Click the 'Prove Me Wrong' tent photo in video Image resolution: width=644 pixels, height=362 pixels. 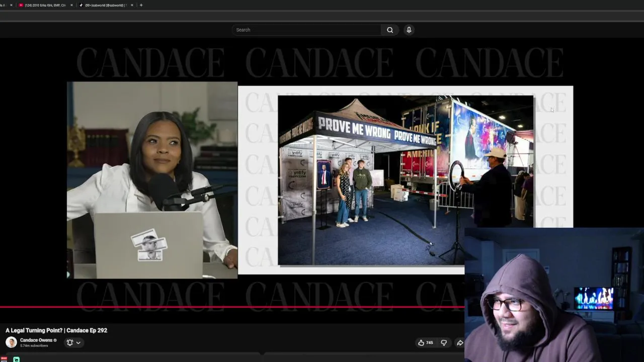(406, 179)
